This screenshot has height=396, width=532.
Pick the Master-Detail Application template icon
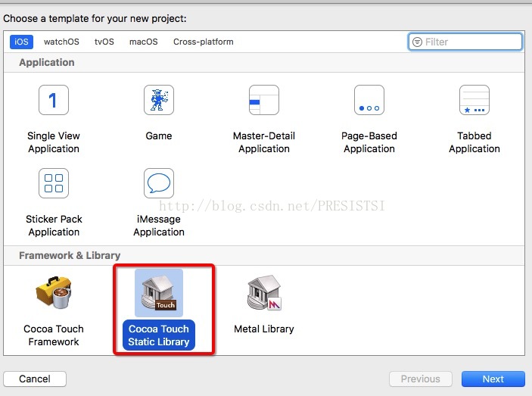click(264, 100)
